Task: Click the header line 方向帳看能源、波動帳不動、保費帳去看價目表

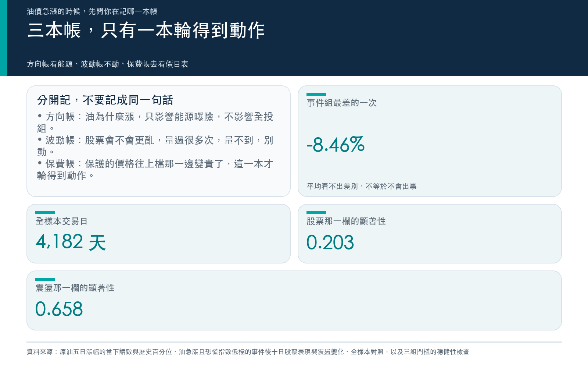Action: pos(107,64)
